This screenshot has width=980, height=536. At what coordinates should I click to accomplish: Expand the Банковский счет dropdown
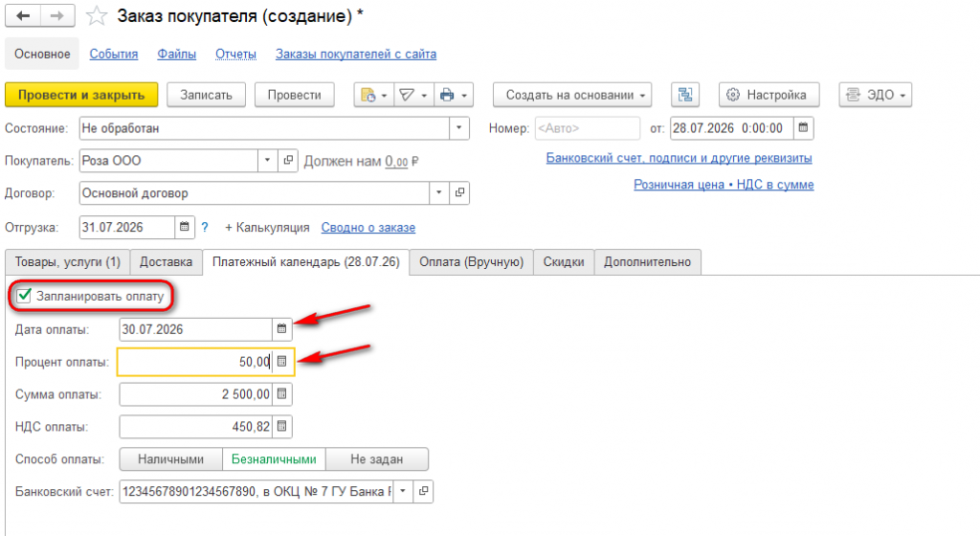coord(403,492)
